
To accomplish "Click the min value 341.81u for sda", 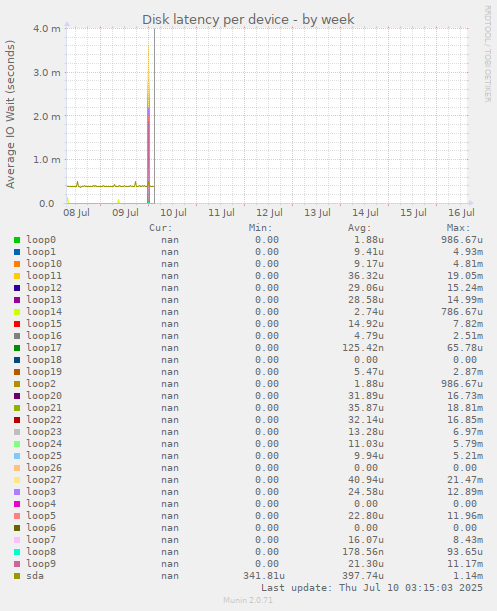I will click(264, 576).
